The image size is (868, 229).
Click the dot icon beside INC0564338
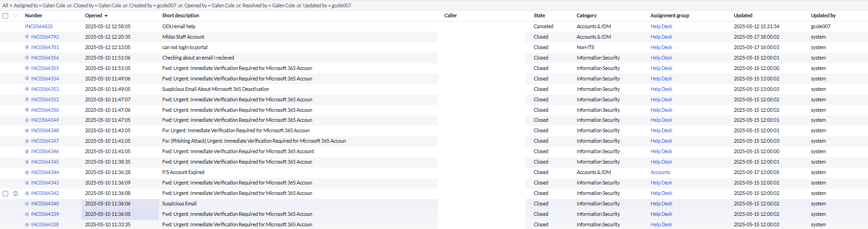click(x=27, y=224)
